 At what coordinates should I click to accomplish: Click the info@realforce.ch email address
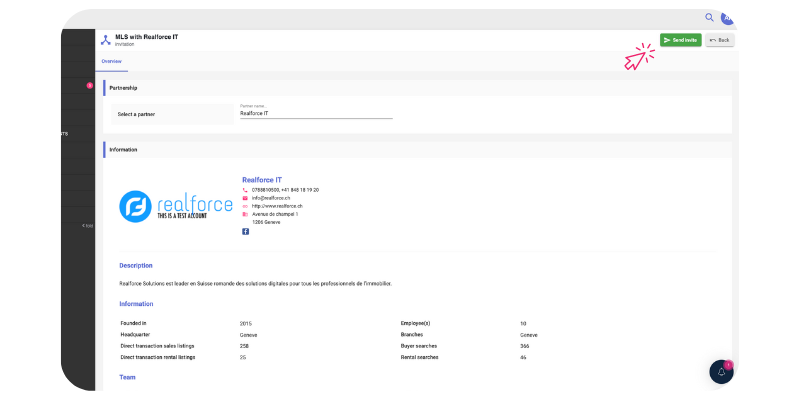[x=271, y=198]
